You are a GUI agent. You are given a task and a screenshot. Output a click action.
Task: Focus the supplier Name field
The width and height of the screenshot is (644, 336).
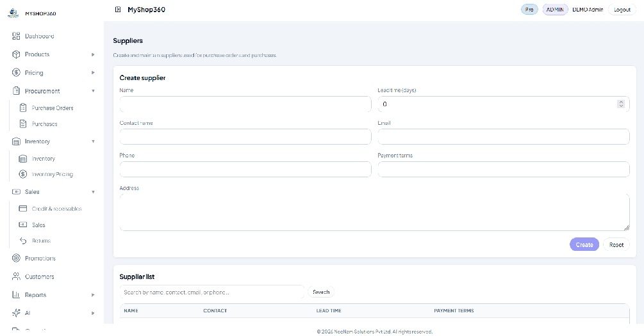245,104
